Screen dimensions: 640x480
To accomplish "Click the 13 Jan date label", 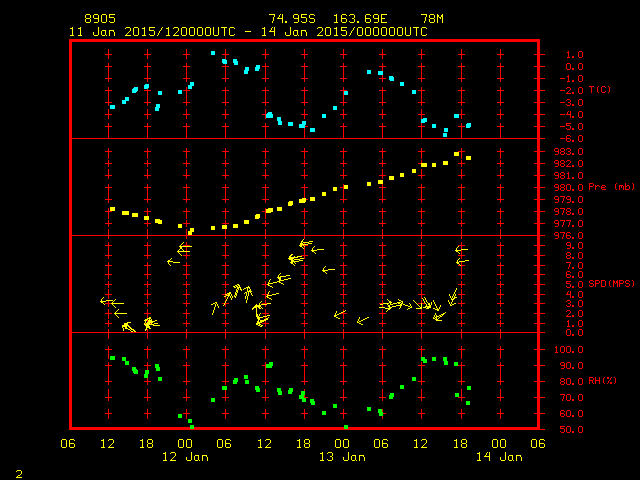I will pos(342,457).
